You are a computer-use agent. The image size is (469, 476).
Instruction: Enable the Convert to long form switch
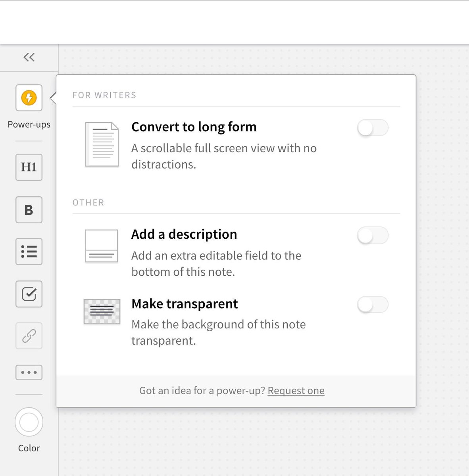[x=373, y=128]
